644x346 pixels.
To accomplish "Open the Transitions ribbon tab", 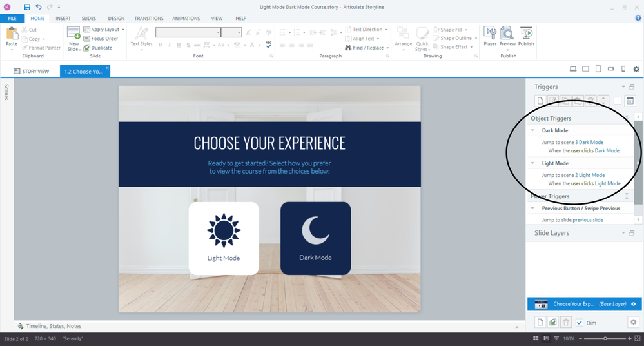I will point(149,19).
